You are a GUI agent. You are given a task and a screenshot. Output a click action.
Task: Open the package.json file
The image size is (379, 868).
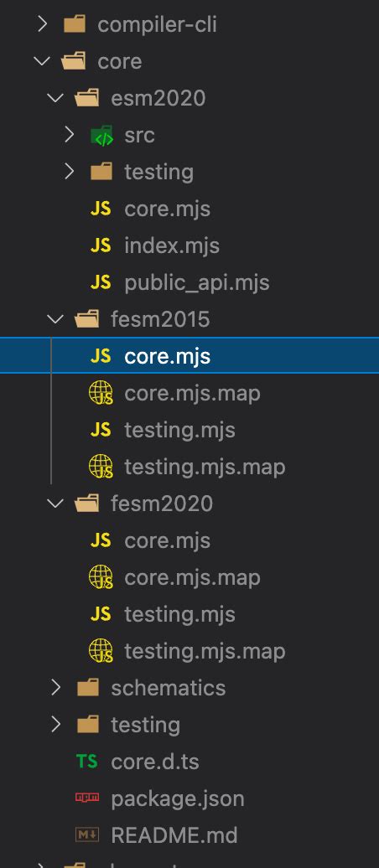click(x=177, y=798)
